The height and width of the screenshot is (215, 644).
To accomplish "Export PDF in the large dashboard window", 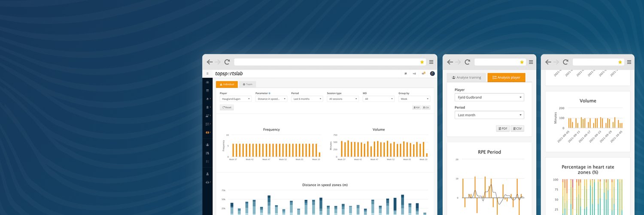I will (x=416, y=107).
